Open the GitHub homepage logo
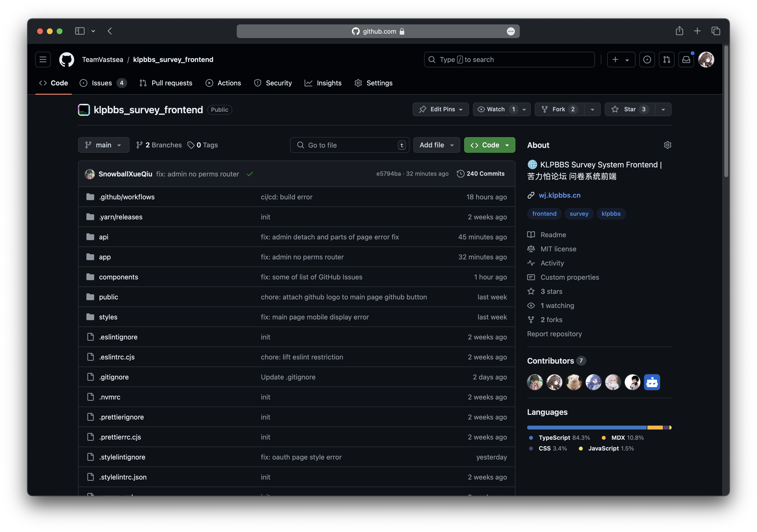 [x=66, y=60]
